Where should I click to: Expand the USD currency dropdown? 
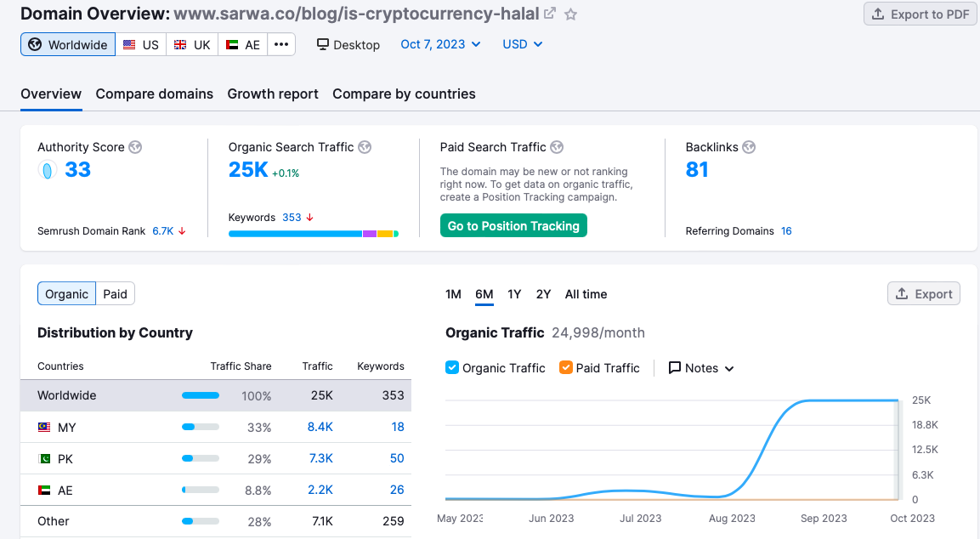522,44
